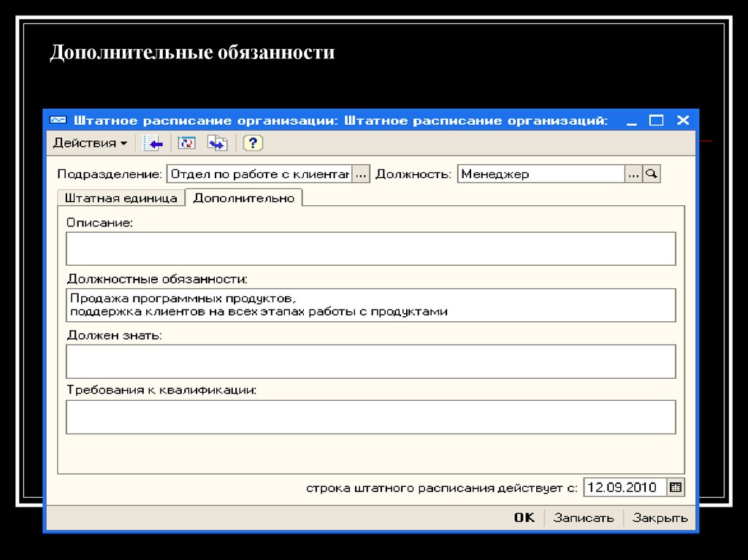Switch to the Штатная единица tab
Viewport: 748px width, 560px height.
coord(121,198)
